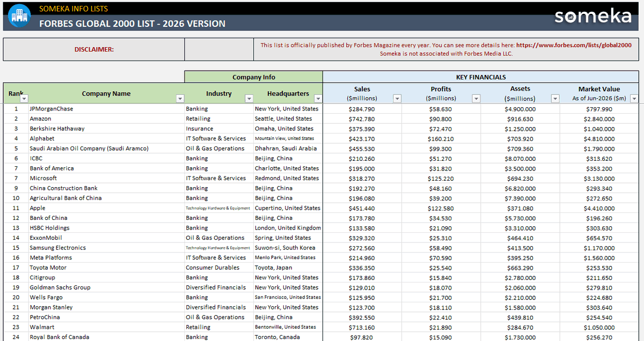Select Consumer Durables industry cell
Image resolution: width=644 pixels, height=341 pixels.
click(219, 268)
